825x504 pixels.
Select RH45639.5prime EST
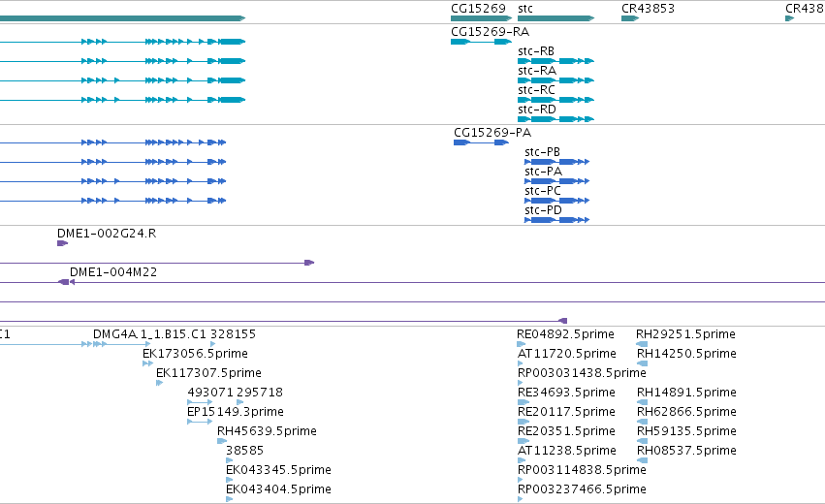pyautogui.click(x=222, y=441)
